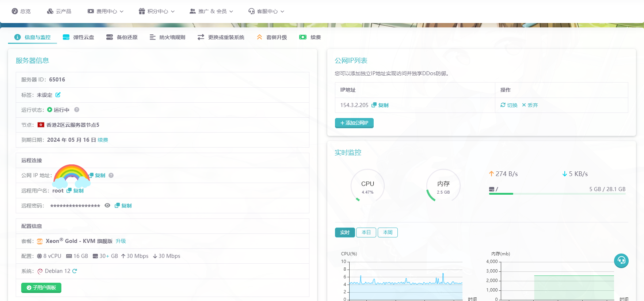Switch to the 备份还原 tab
644x301 pixels.
(122, 37)
